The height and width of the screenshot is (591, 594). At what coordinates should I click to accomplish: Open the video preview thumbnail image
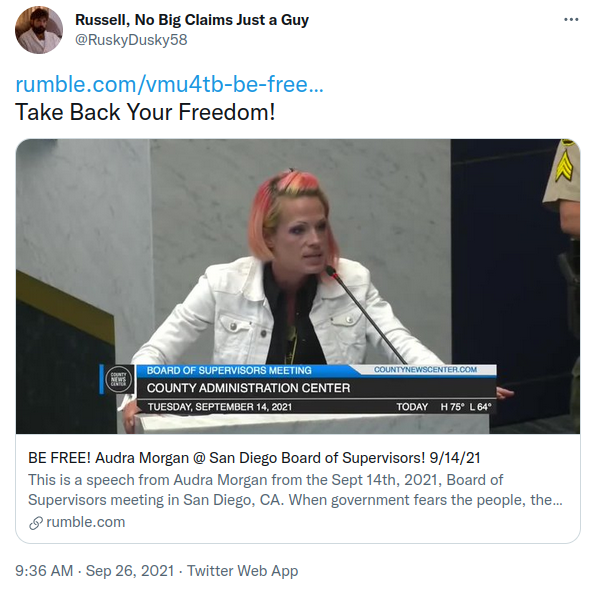[298, 286]
